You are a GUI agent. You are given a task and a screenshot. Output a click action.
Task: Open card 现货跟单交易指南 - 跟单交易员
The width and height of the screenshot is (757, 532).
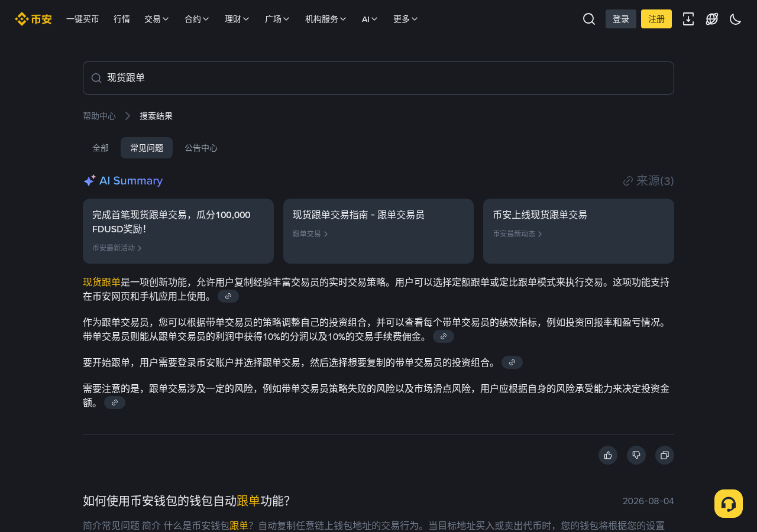[x=378, y=231]
